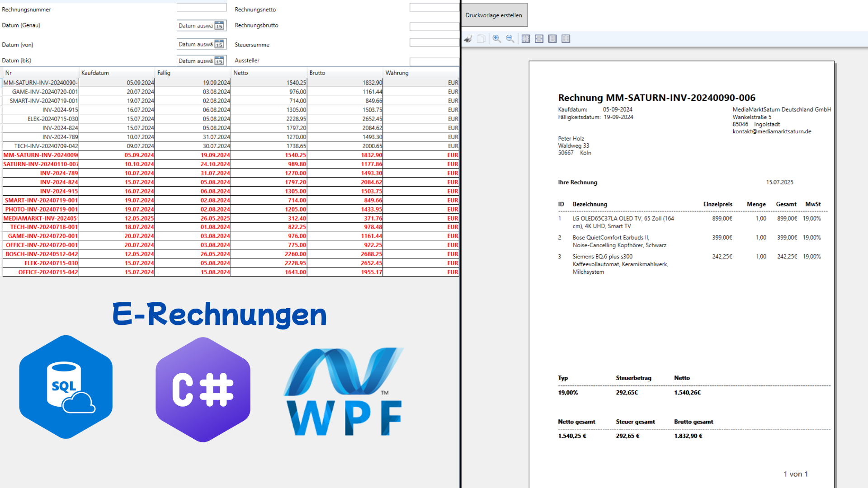Click the Brutto gesamt value 1.832,90 €
868x488 pixels.
pyautogui.click(x=688, y=436)
